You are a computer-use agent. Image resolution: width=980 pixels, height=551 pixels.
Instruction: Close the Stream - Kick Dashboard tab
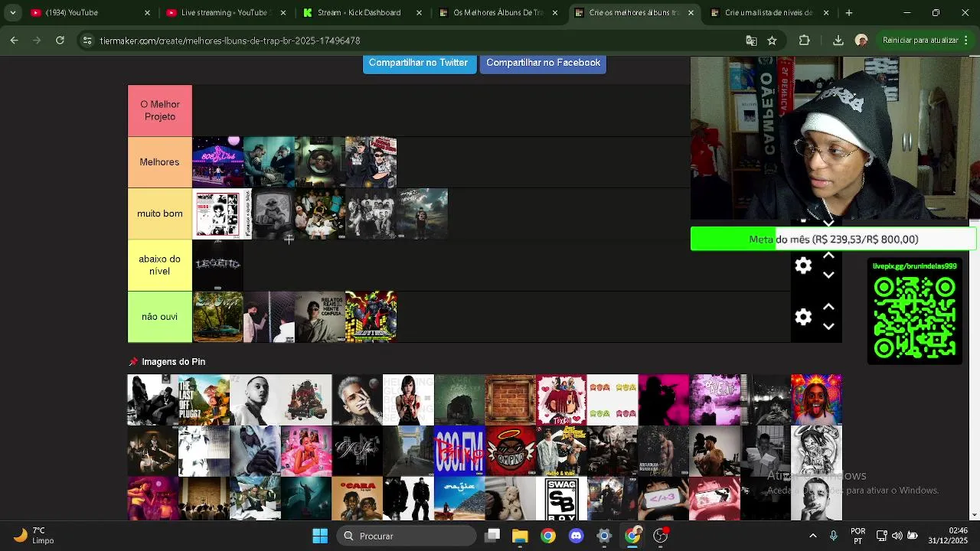pyautogui.click(x=419, y=13)
